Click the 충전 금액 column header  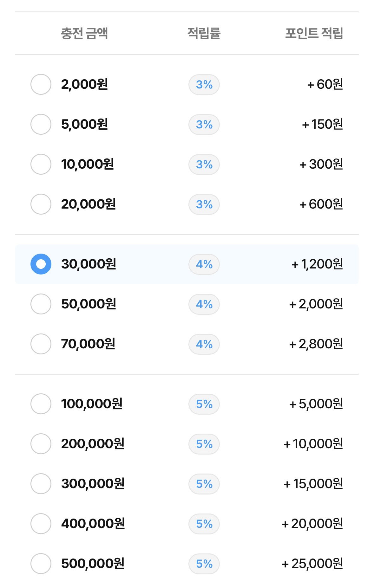pyautogui.click(x=84, y=33)
